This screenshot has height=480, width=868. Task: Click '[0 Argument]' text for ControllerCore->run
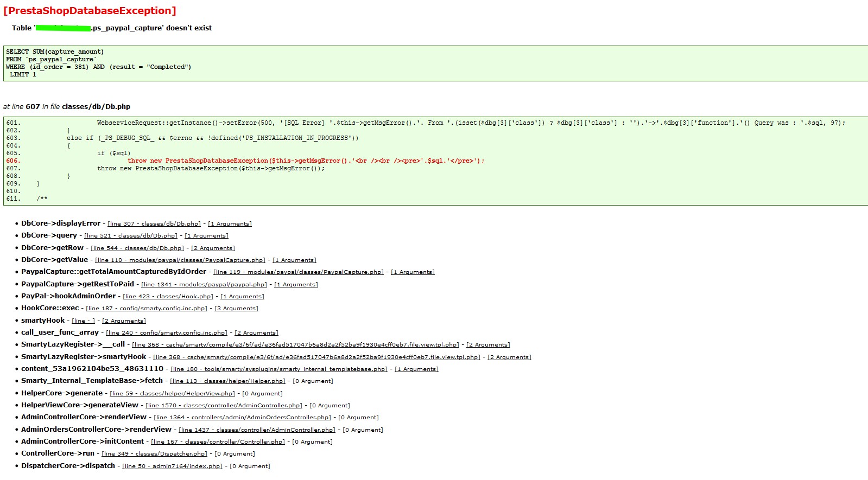tap(235, 454)
